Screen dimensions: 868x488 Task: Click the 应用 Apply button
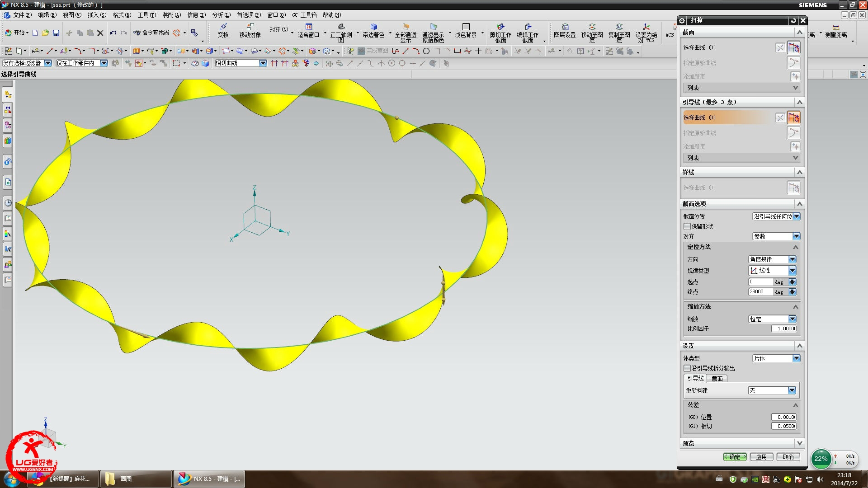click(x=761, y=457)
